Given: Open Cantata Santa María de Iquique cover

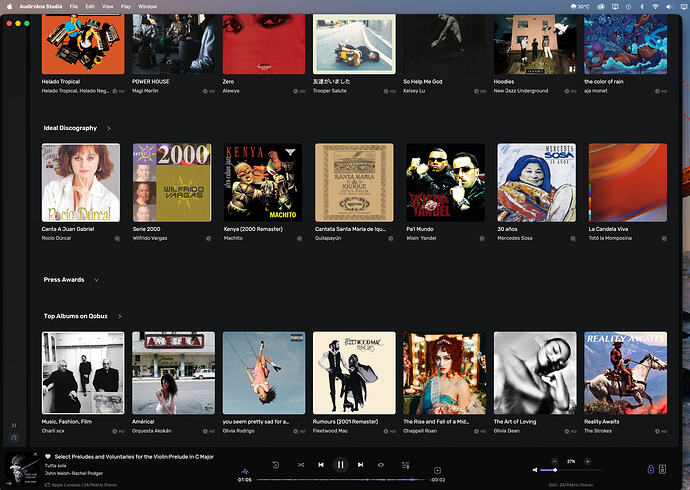Looking at the screenshot, I should pyautogui.click(x=354, y=183).
